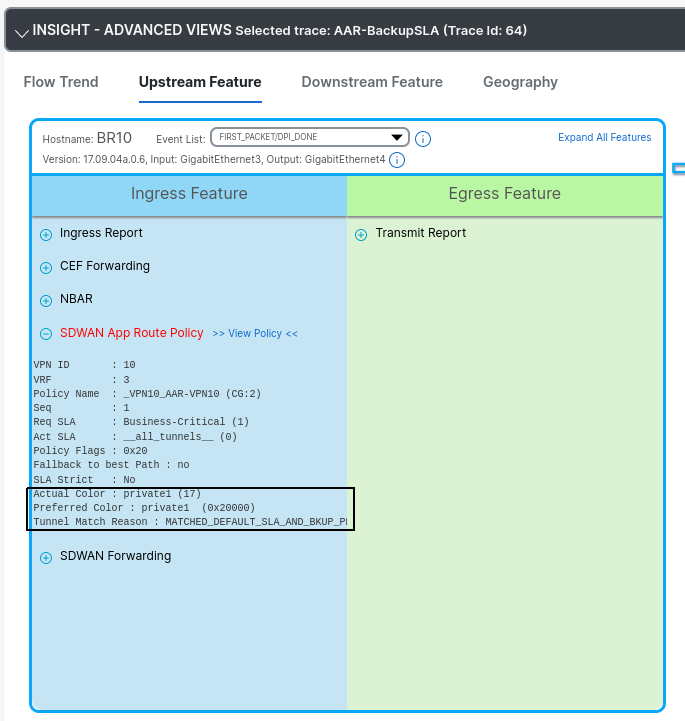
Task: Click the Ingress Feature column header
Action: pyautogui.click(x=189, y=194)
